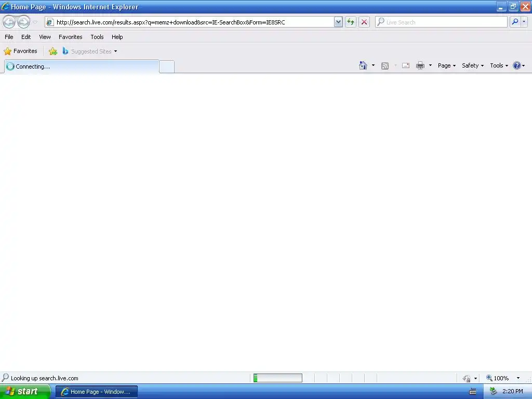Click the Favorites star button
Screen dimensions: 532x399
tap(20, 51)
